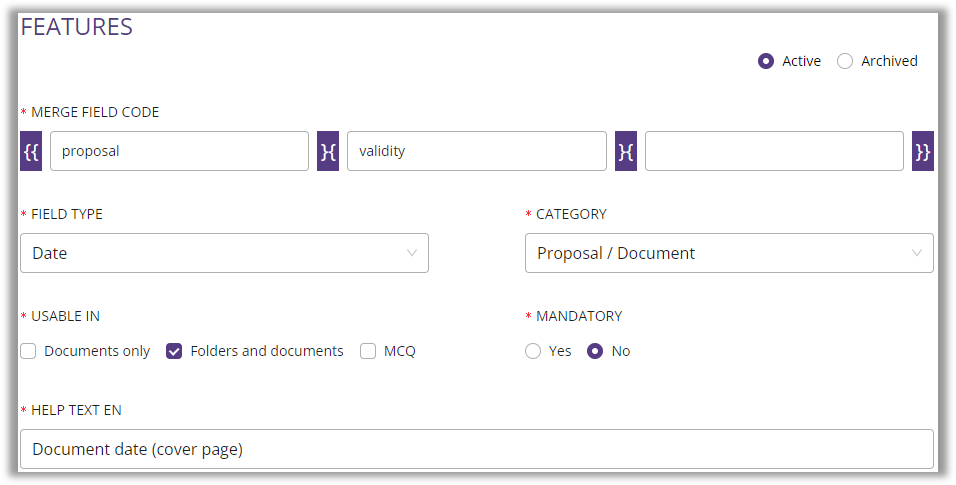Choose No for Mandatory option

pyautogui.click(x=595, y=351)
